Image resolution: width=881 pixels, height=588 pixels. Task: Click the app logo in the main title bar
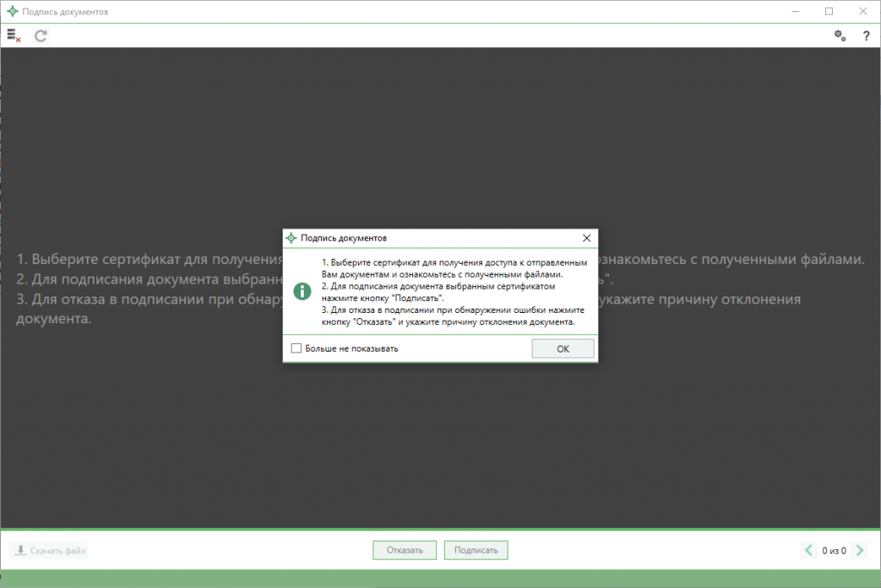[x=11, y=12]
